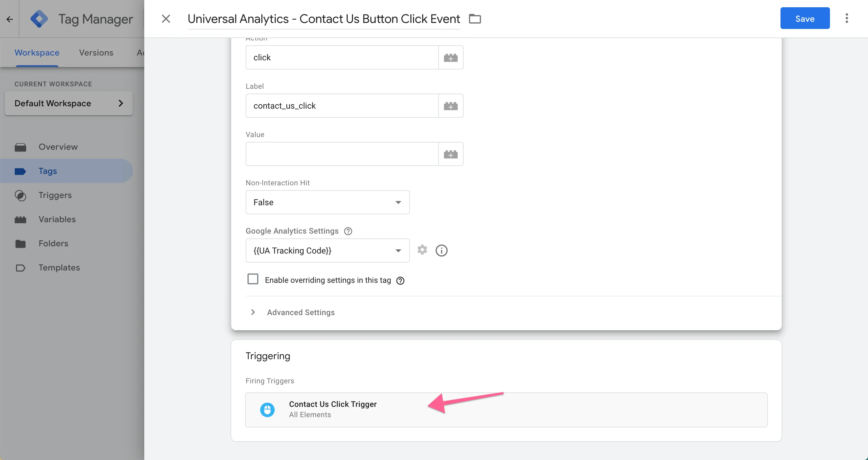Switch to the Versions tab
868x460 pixels.
(96, 53)
